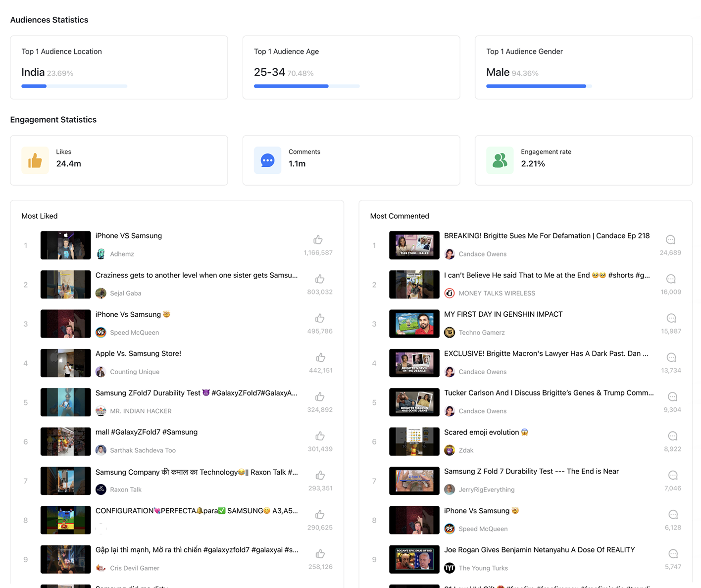Screen dimensions: 701x588
Task: Click comment icon on JerryRigEverything row
Action: click(673, 475)
